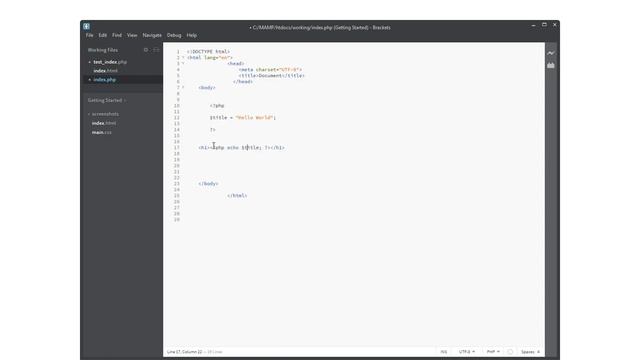Open the Edit menu
This screenshot has width=640, height=360.
coord(102,36)
